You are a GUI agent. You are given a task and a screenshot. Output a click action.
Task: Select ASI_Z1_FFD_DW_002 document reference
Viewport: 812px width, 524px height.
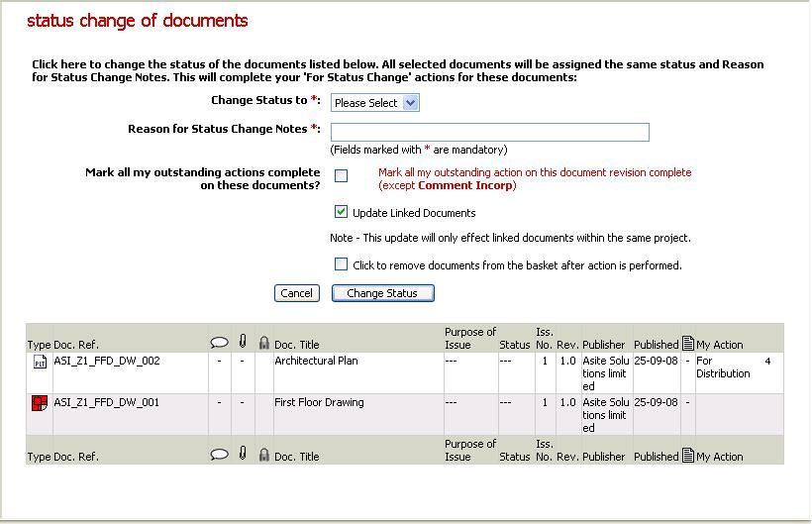pos(107,361)
